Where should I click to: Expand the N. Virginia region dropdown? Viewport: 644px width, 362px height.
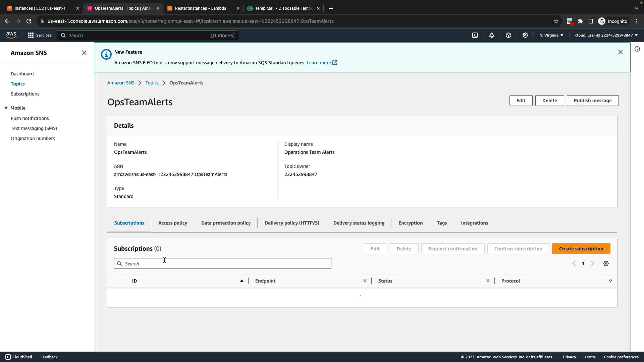[x=551, y=35]
